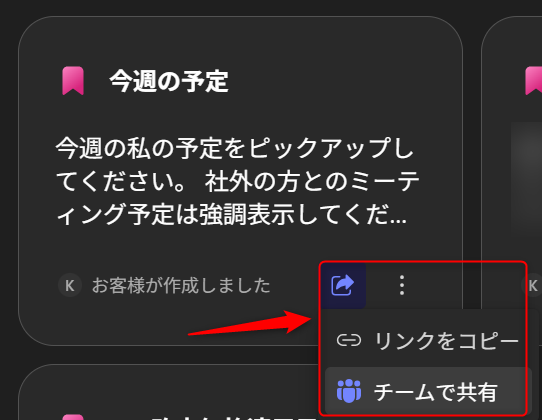Click the share arrow icon on 今週の予定 card
542x420 pixels.
343,286
